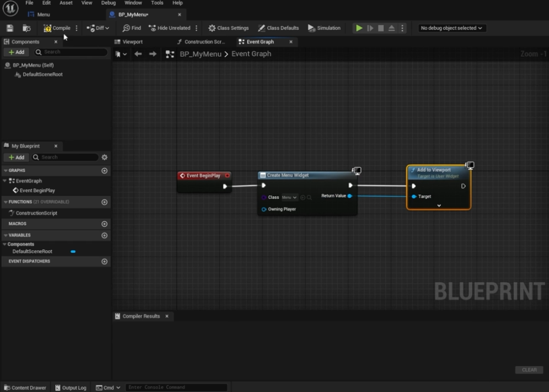Click the Stop playback icon
The height and width of the screenshot is (392, 549).
pyautogui.click(x=381, y=28)
